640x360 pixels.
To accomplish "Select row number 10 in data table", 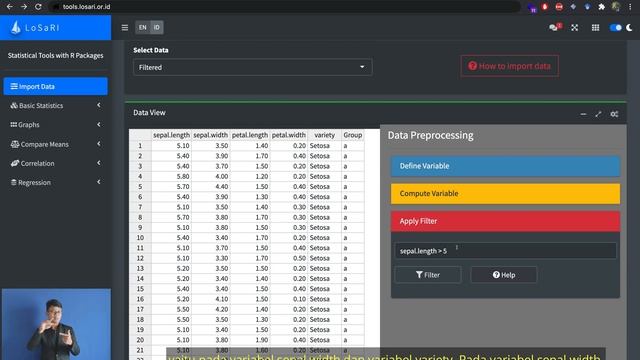I will tap(140, 238).
